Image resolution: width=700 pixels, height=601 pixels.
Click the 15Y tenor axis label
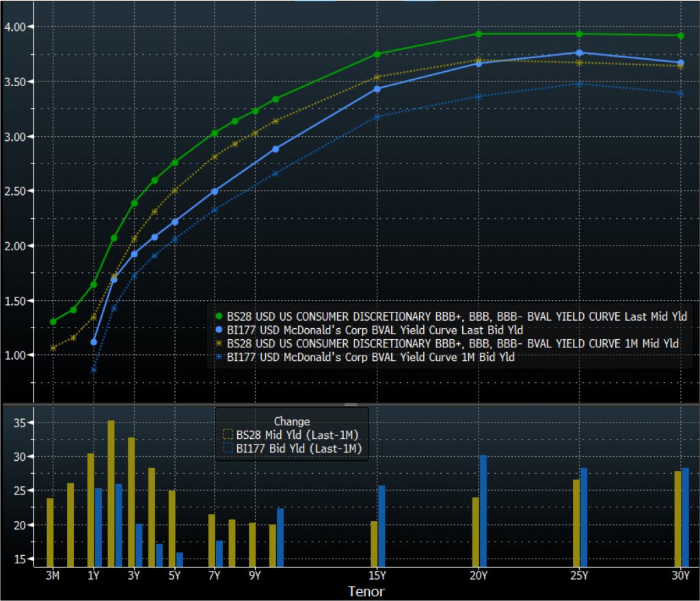[377, 576]
